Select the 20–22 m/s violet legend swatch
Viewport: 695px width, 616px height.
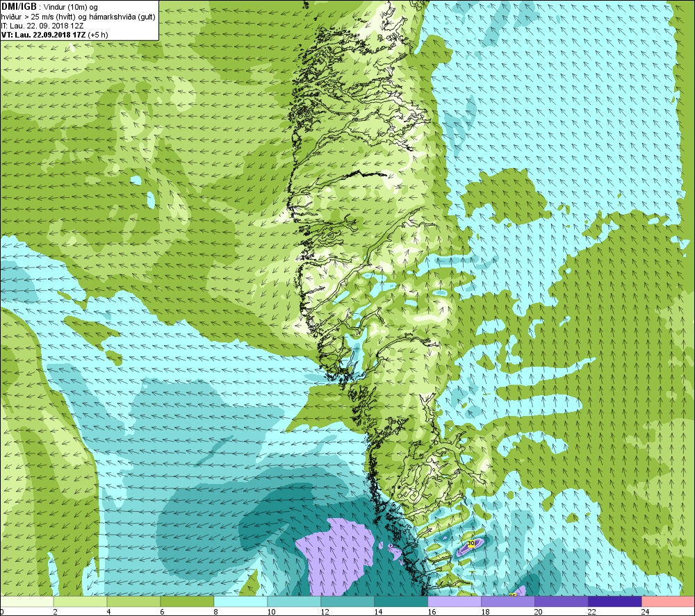(561, 601)
